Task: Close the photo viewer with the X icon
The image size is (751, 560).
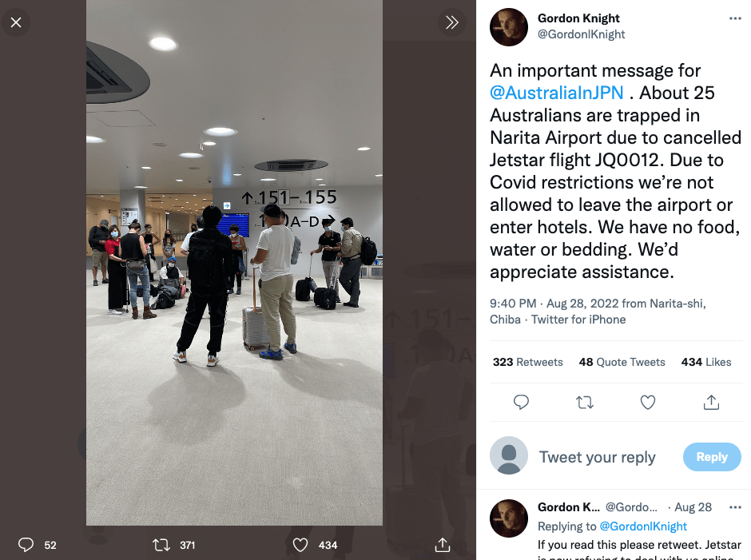Action: tap(16, 22)
